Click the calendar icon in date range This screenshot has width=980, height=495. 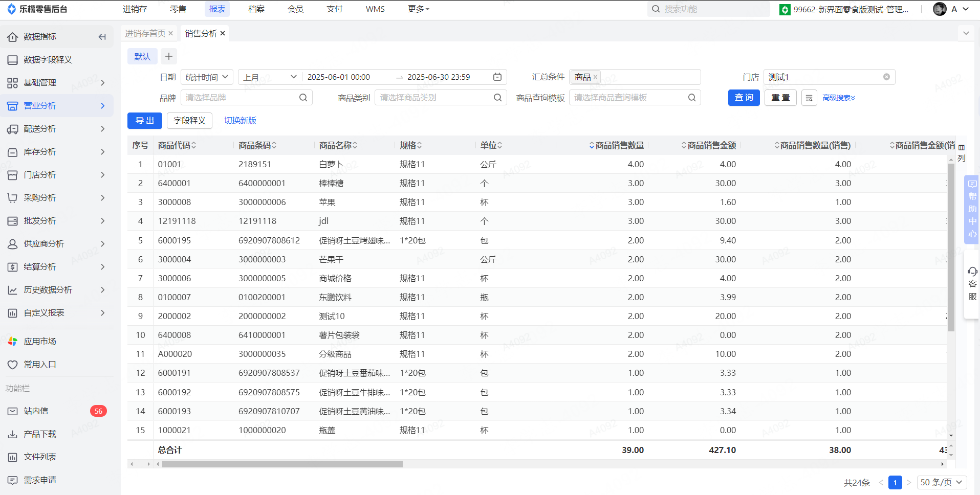point(497,77)
